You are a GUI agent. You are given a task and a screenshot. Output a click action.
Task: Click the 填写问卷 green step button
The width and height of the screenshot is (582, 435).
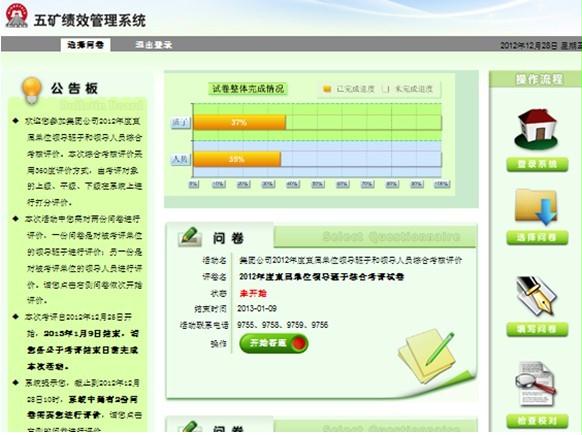537,329
